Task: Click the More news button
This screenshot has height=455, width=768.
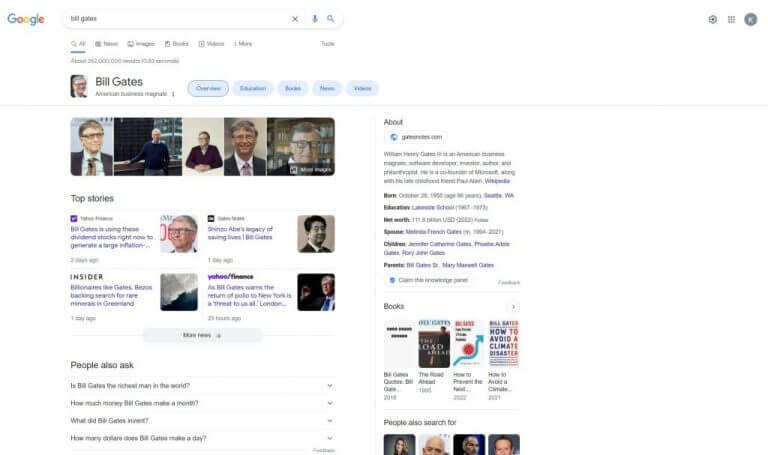Action: pyautogui.click(x=202, y=335)
